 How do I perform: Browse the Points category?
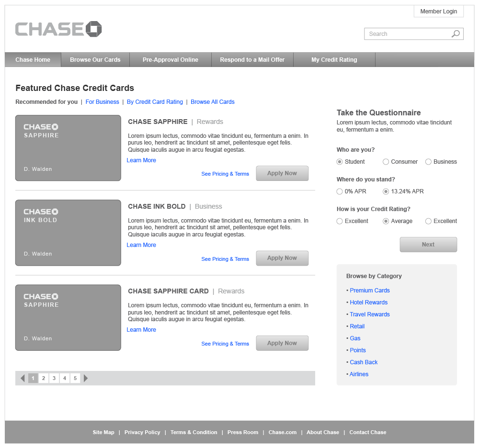(358, 350)
